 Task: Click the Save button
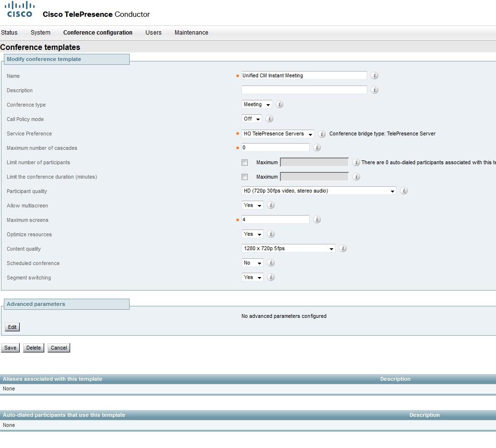11,348
